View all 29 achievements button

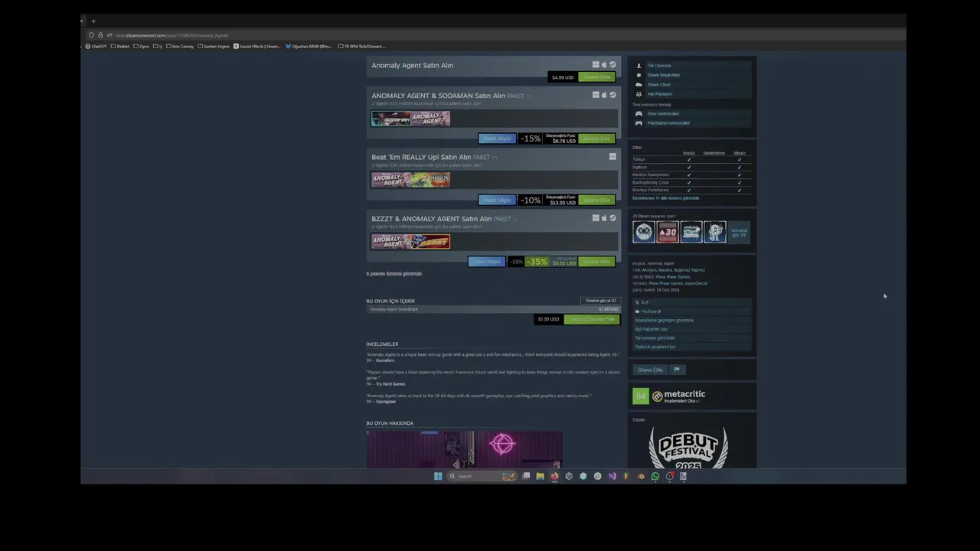click(739, 232)
